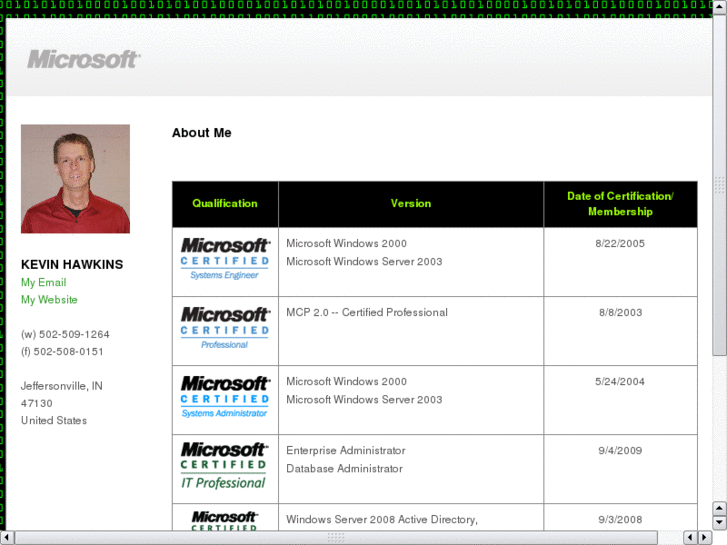Image resolution: width=727 pixels, height=545 pixels.
Task: Select the Qualification column header
Action: click(x=225, y=204)
